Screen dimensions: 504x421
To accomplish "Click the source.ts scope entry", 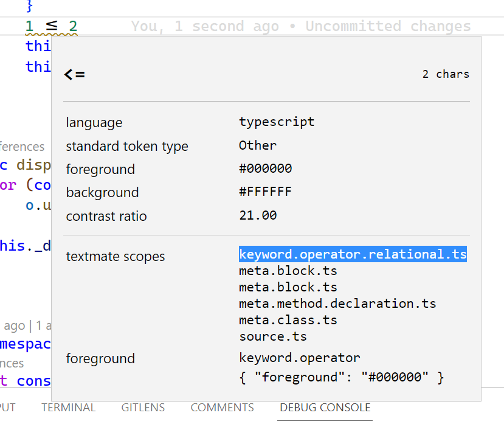I will click(273, 336).
